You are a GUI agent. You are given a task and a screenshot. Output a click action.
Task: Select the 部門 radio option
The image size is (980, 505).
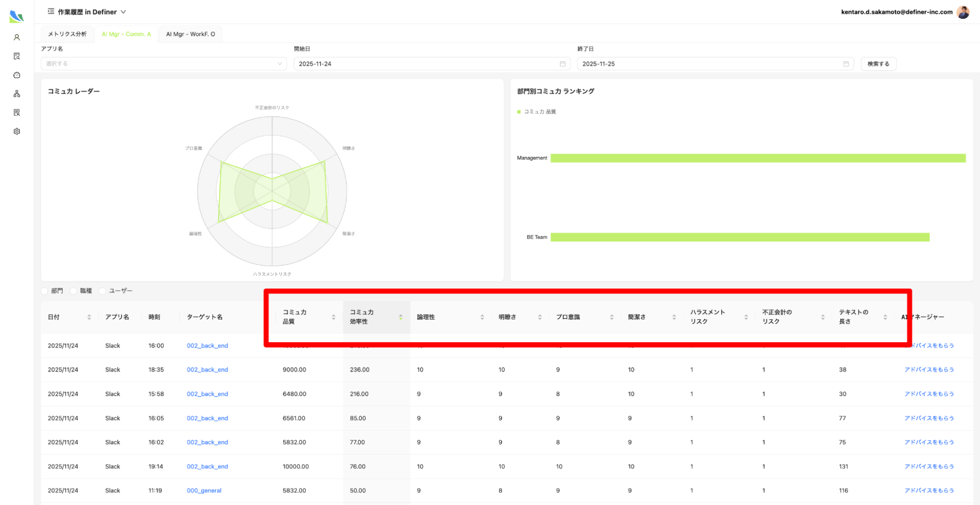click(45, 291)
